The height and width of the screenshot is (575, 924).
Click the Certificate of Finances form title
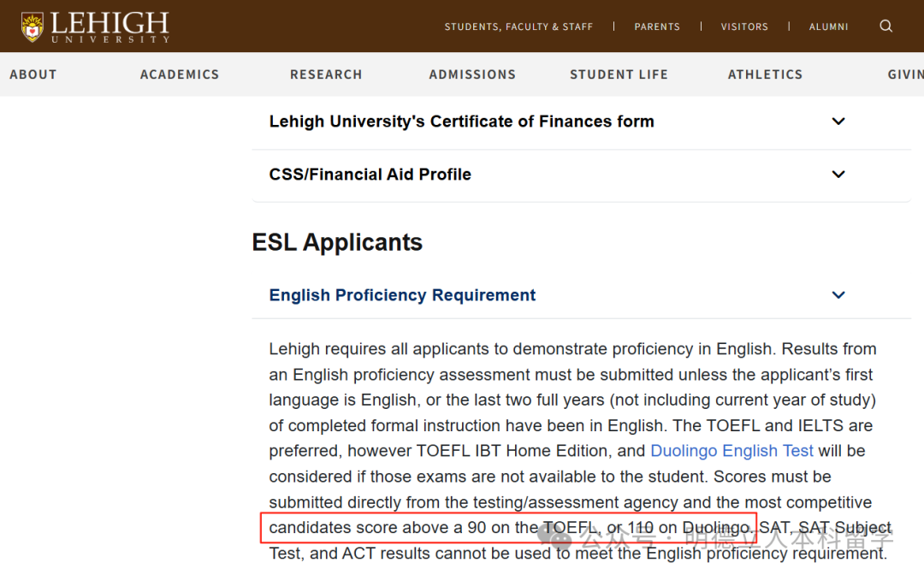point(461,122)
